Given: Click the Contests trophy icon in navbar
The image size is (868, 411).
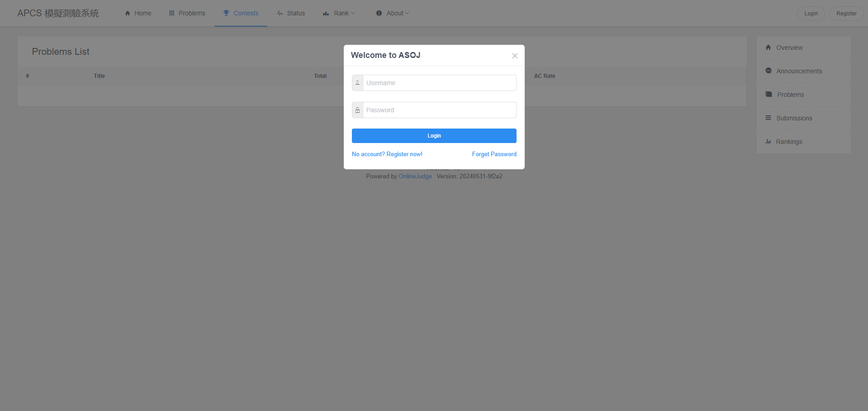Looking at the screenshot, I should pyautogui.click(x=226, y=13).
